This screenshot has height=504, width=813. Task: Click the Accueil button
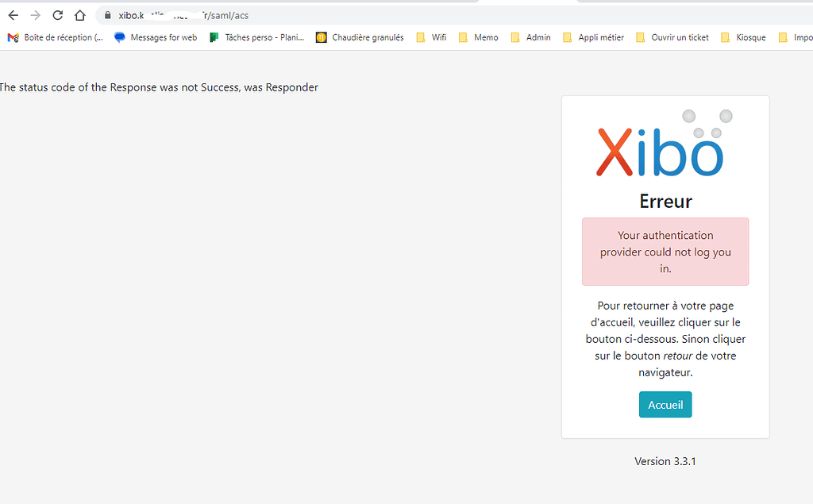click(665, 404)
